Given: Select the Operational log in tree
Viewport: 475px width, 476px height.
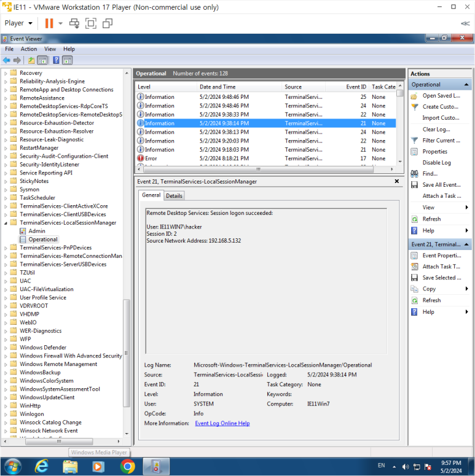Looking at the screenshot, I should coord(42,240).
